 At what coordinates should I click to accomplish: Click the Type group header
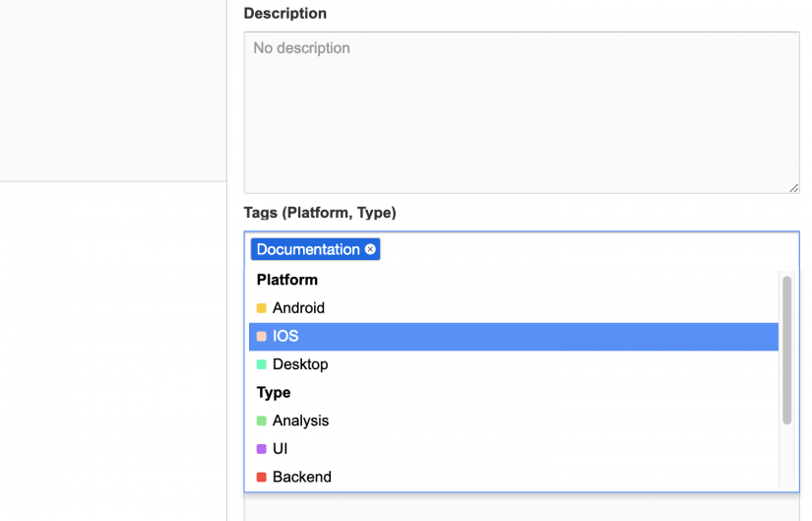tap(274, 392)
